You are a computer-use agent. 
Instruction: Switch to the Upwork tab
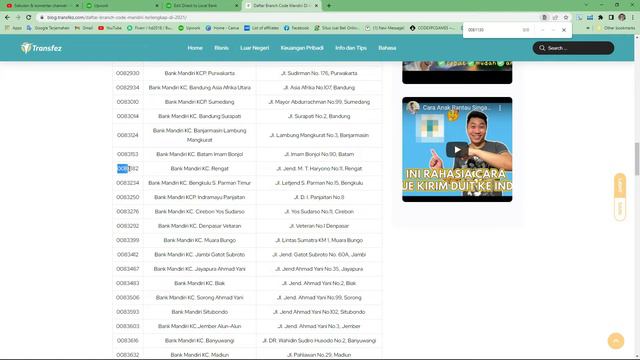(x=121, y=6)
